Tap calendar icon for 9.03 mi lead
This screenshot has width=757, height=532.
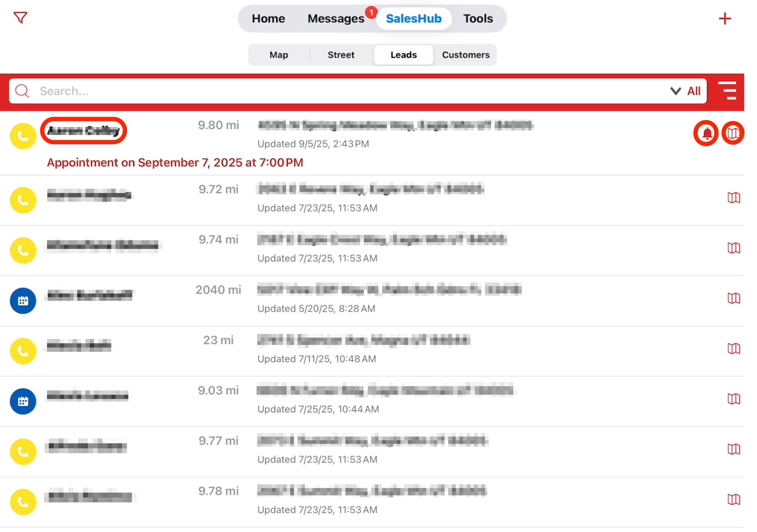(23, 401)
